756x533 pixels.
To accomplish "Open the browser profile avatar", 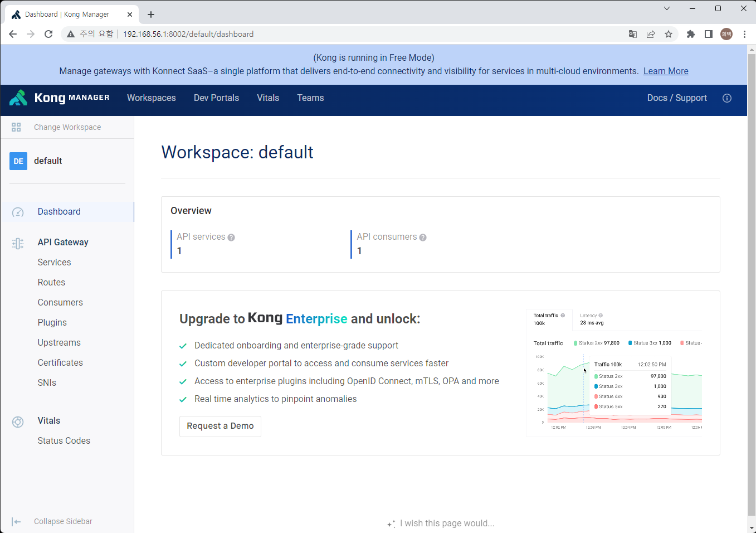I will click(x=726, y=34).
